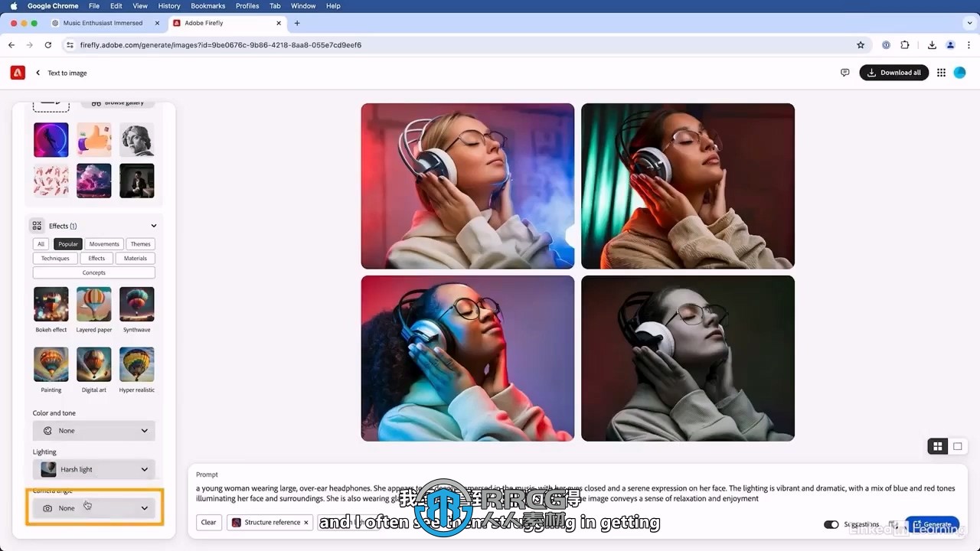This screenshot has width=980, height=551.
Task: Open the site information icon in address bar
Action: [x=70, y=45]
